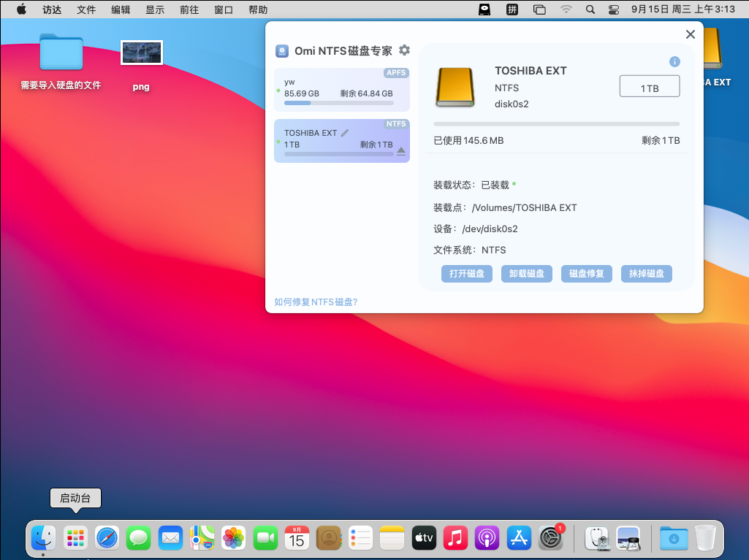Click Omi NTFS menu bar icon
Screen dimensions: 749x560
click(x=484, y=9)
